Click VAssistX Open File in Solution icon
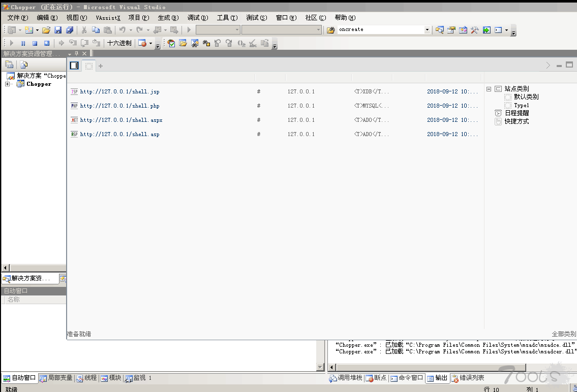This screenshot has height=392, width=577. point(183,43)
